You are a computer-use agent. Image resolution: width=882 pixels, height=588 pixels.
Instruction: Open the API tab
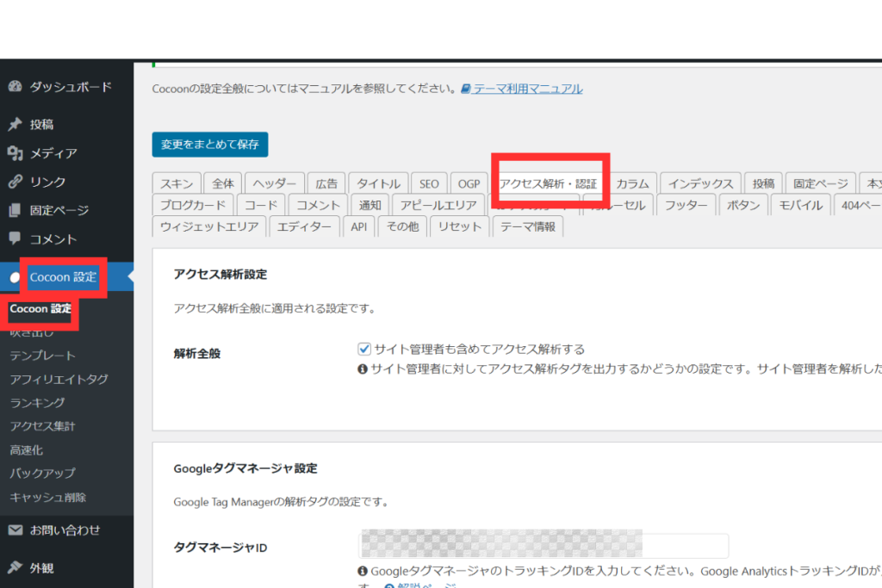click(359, 226)
